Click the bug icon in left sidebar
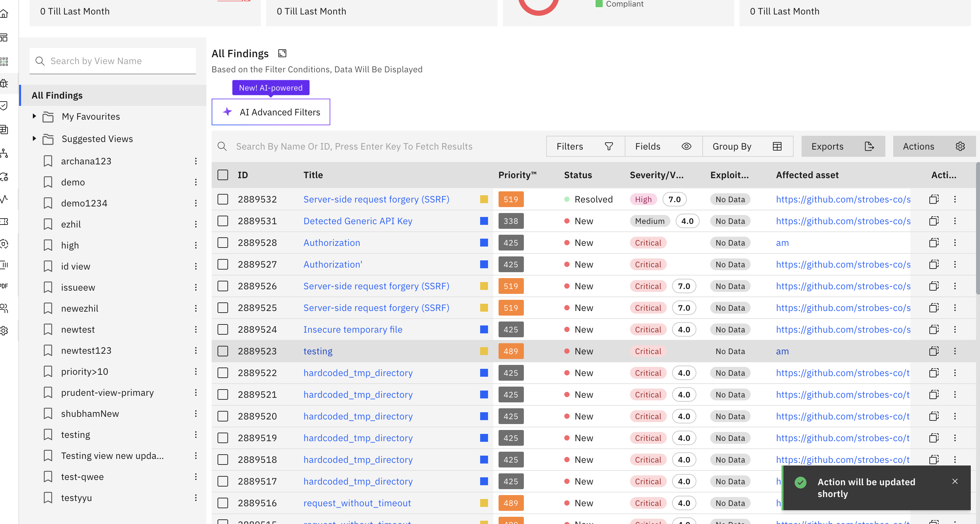This screenshot has width=980, height=524. tap(4, 83)
